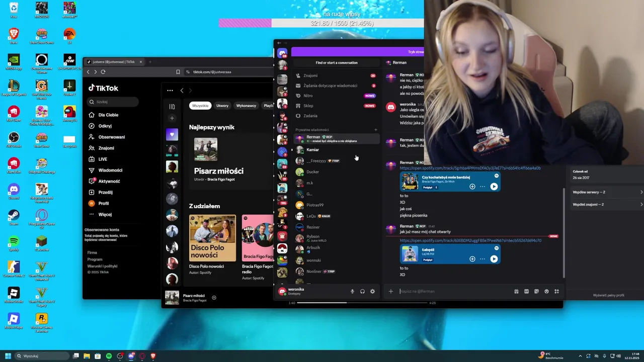Screen dimensions: 644x362
Task: Click attachment plus beside Discord message box
Action: pos(390,291)
